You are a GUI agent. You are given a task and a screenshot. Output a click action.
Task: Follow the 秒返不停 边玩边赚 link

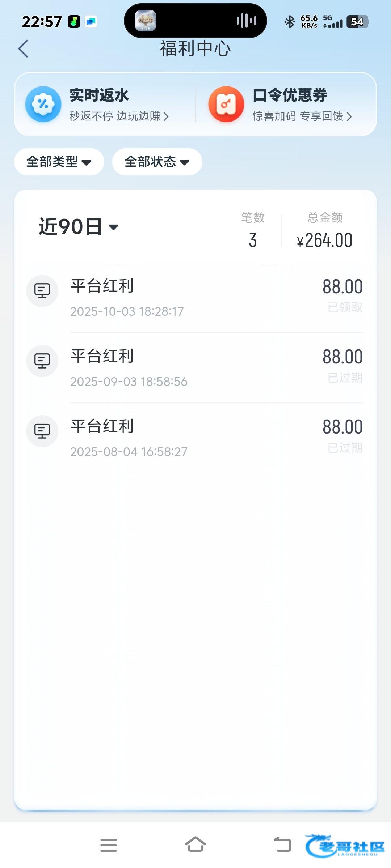119,116
